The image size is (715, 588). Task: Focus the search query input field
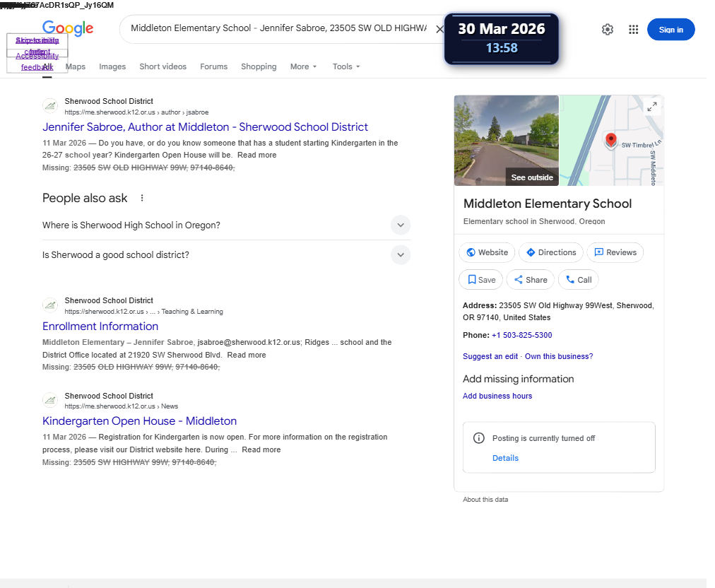click(278, 28)
